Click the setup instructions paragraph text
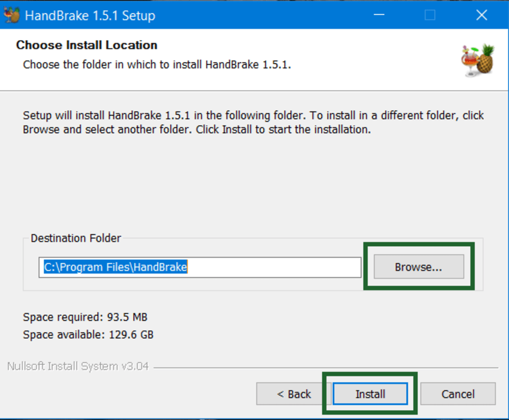The width and height of the screenshot is (509, 420). point(253,123)
